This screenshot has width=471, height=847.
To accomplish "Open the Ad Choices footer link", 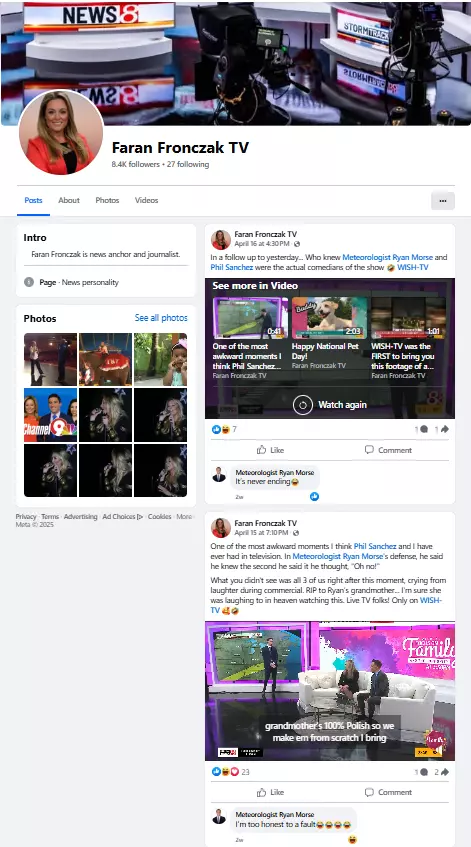I will 123,516.
